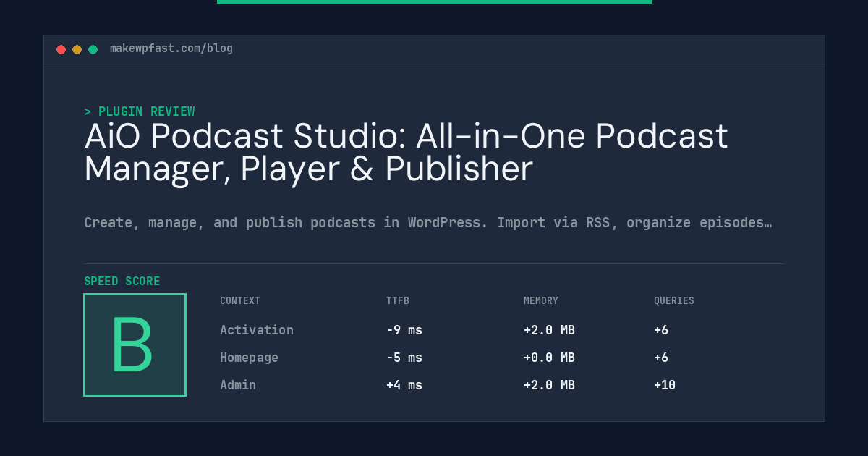Image resolution: width=868 pixels, height=456 pixels.
Task: Click the -9 ms TTFB value
Action: [404, 330]
